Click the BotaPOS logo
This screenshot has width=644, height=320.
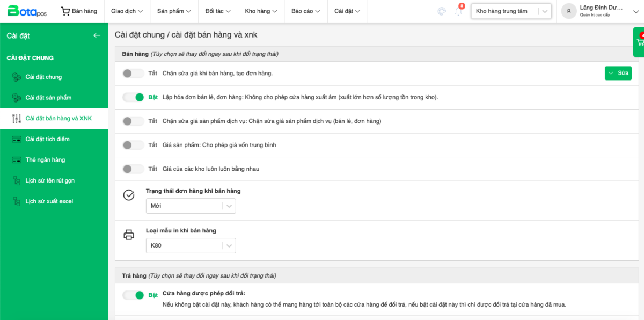click(x=27, y=11)
